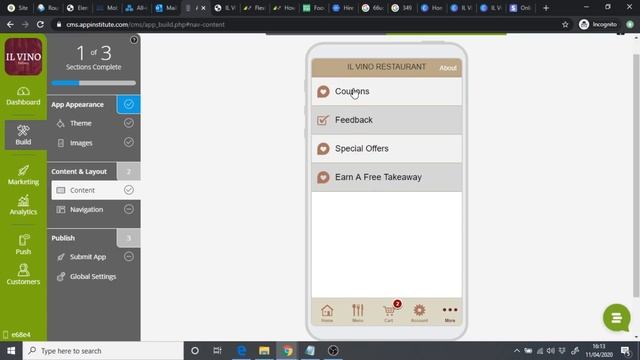
Task: Click the help icon above Sections Complete
Action: click(134, 40)
